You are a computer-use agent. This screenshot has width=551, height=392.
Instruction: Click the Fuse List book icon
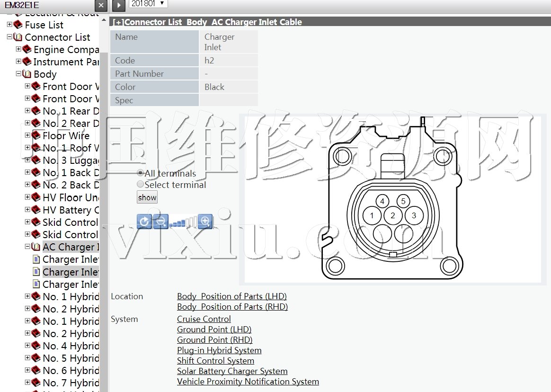(18, 25)
